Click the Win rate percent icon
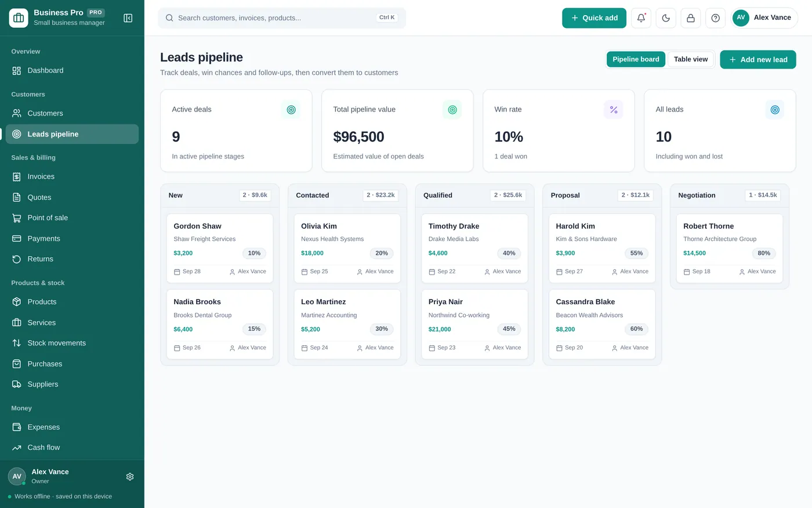Image resolution: width=812 pixels, height=508 pixels. 614,110
